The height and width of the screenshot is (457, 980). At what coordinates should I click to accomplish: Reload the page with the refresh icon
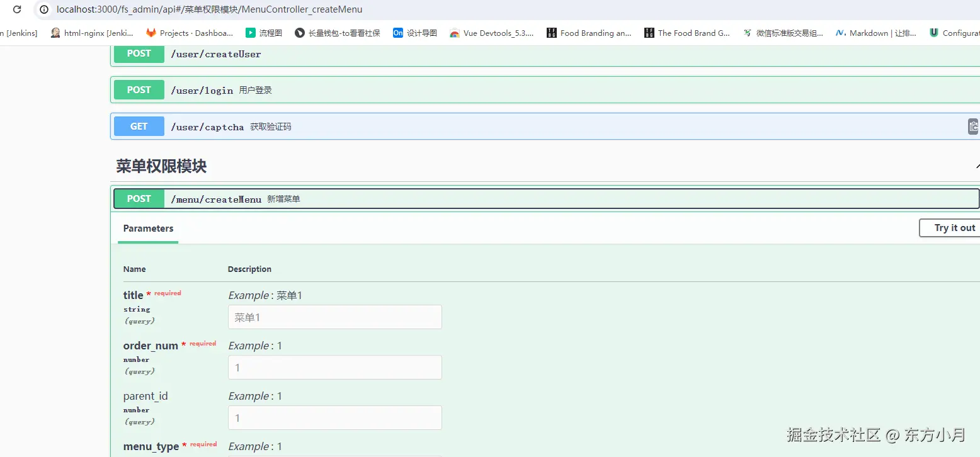pos(17,9)
